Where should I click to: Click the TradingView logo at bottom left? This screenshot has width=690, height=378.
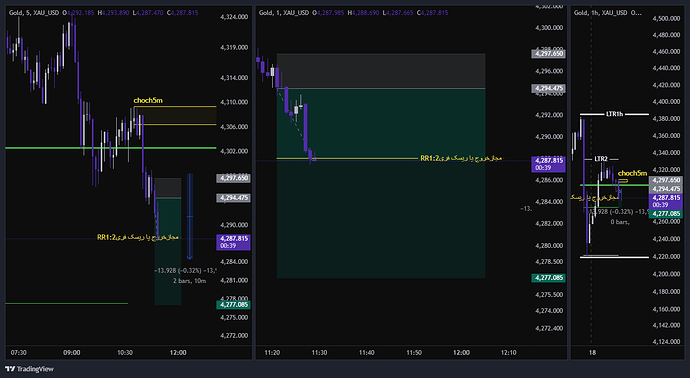[29, 369]
